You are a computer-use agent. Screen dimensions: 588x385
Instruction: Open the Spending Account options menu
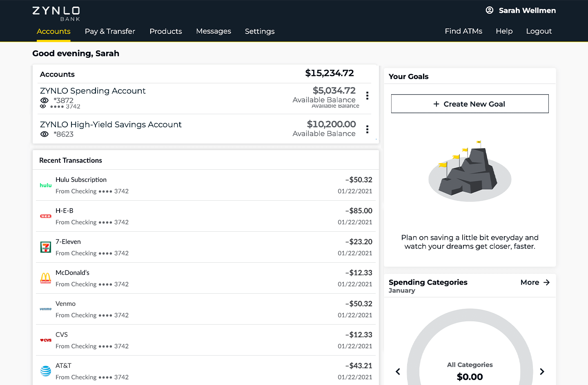point(367,95)
